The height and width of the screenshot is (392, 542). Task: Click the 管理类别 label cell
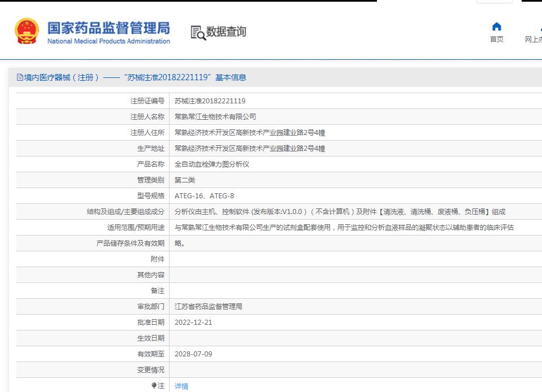click(93, 180)
